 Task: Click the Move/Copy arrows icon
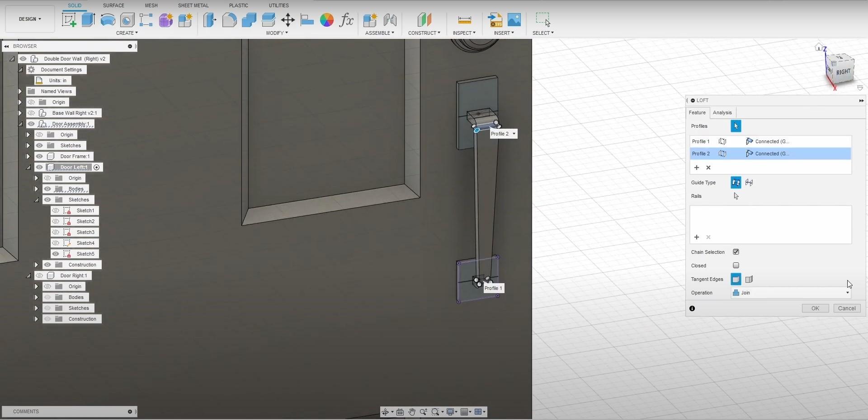click(288, 20)
